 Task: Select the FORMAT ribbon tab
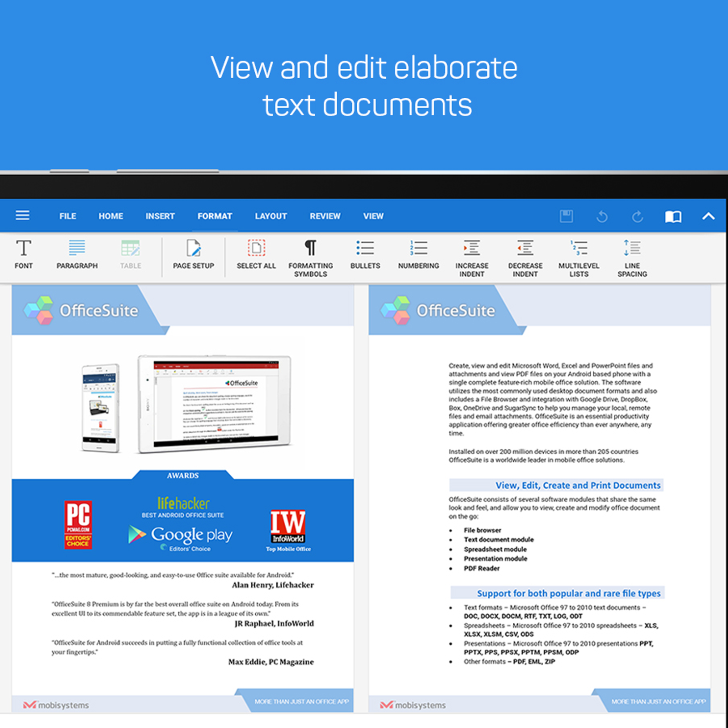[x=215, y=216]
